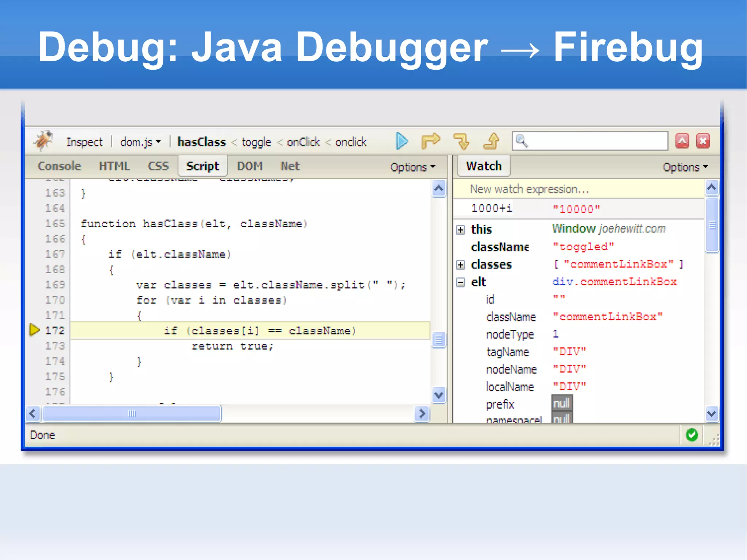The width and height of the screenshot is (747, 560).
Task: Switch to the Net tab
Action: coord(290,166)
